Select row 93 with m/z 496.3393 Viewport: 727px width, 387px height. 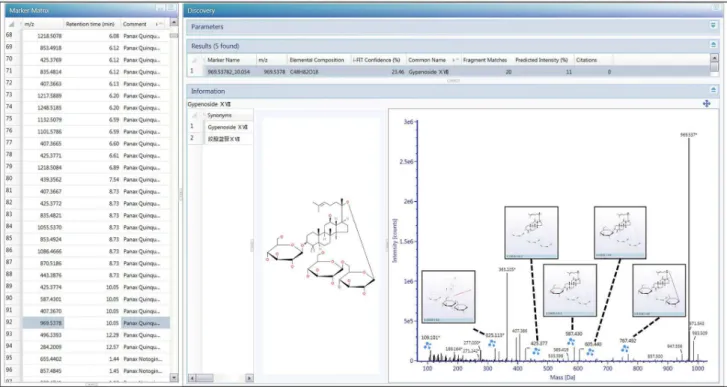coord(88,335)
